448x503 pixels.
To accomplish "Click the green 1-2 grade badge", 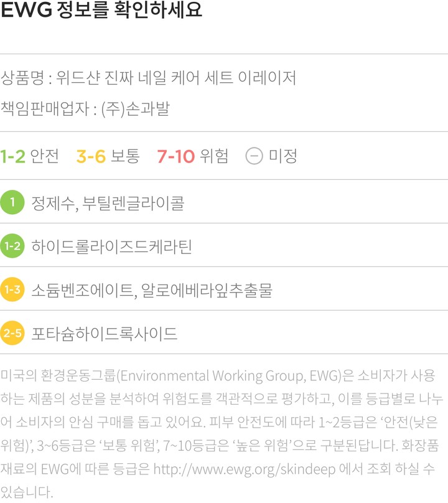I will coord(12,246).
